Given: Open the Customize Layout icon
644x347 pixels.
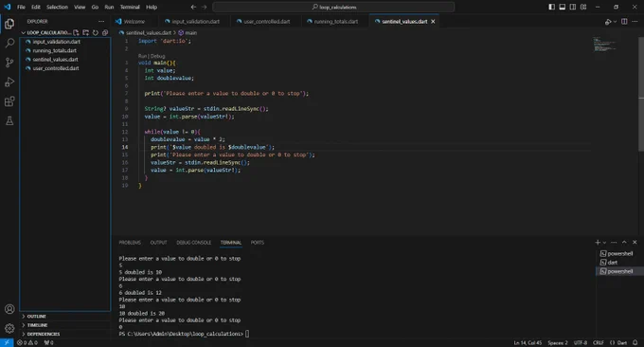Looking at the screenshot, I should [x=583, y=7].
